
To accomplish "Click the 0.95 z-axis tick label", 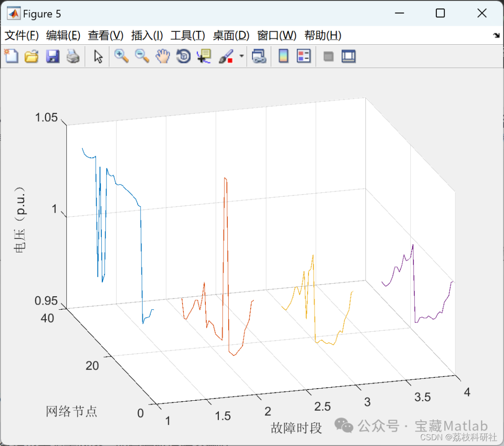I will pyautogui.click(x=46, y=301).
